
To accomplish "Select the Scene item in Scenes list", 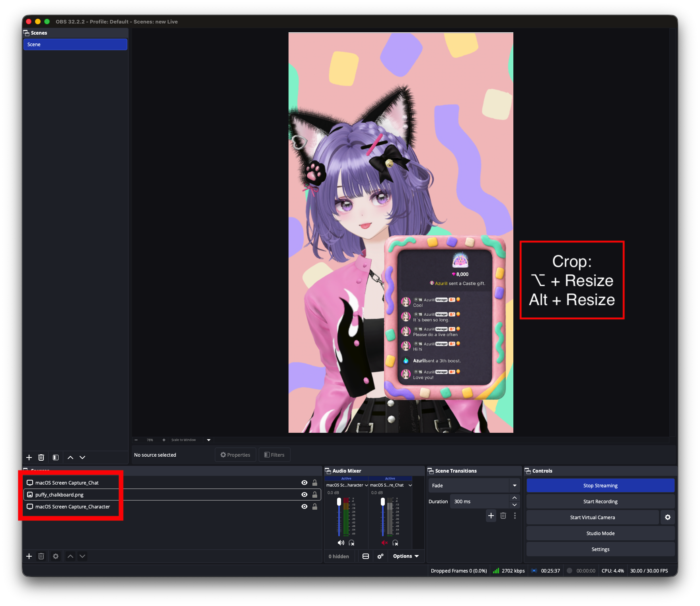I will click(75, 44).
